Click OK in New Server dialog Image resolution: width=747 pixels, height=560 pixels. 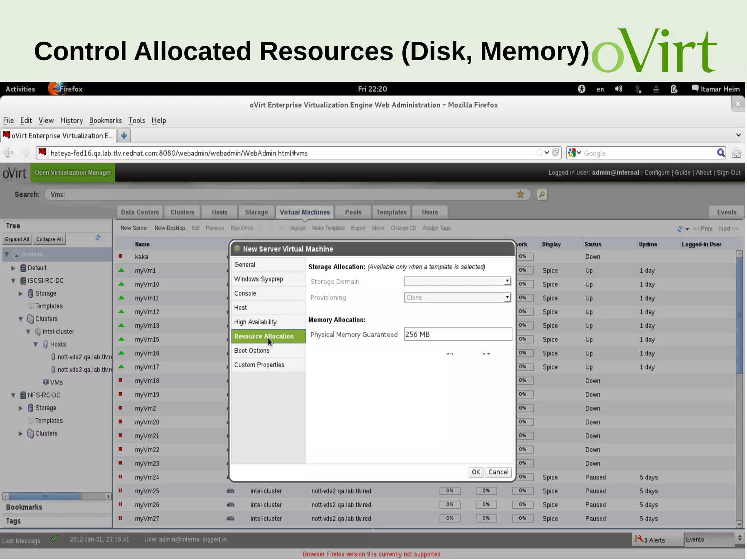[476, 472]
